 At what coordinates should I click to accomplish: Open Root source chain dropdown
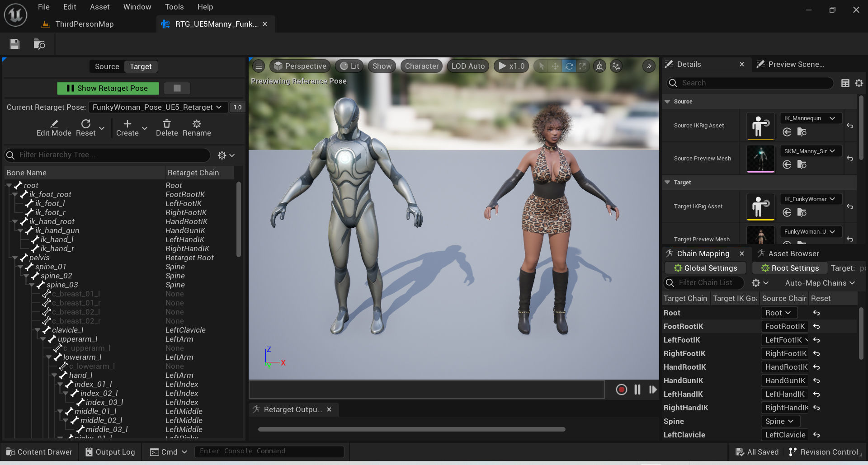point(778,313)
